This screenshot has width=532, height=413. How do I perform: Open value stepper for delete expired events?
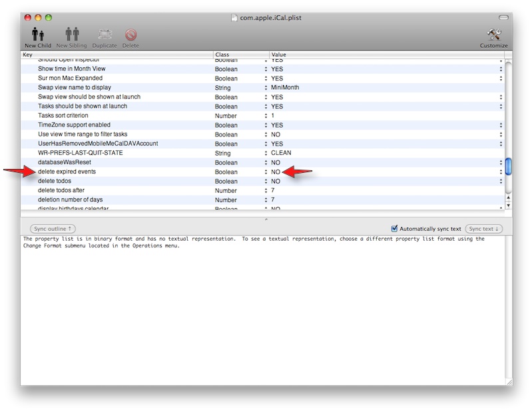pyautogui.click(x=501, y=172)
